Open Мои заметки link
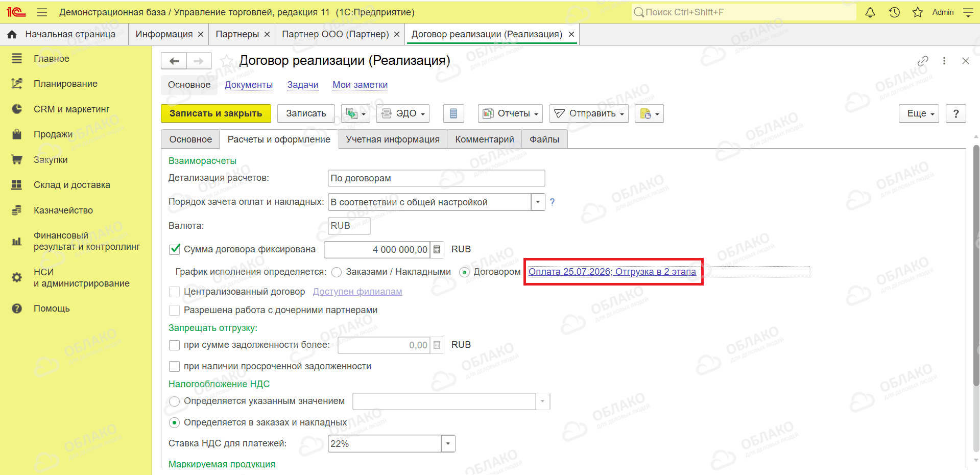980x475 pixels. click(x=360, y=85)
